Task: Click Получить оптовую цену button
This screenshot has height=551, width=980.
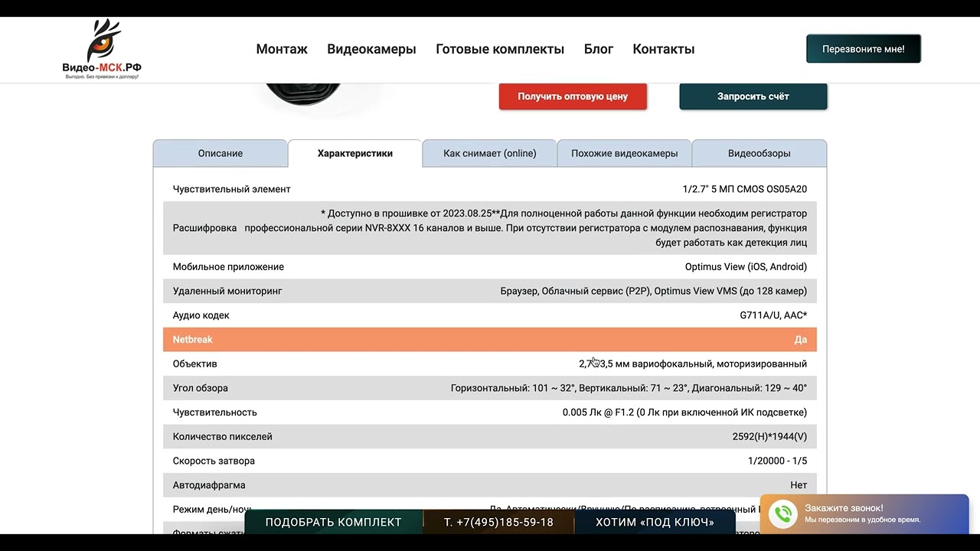Action: tap(573, 96)
